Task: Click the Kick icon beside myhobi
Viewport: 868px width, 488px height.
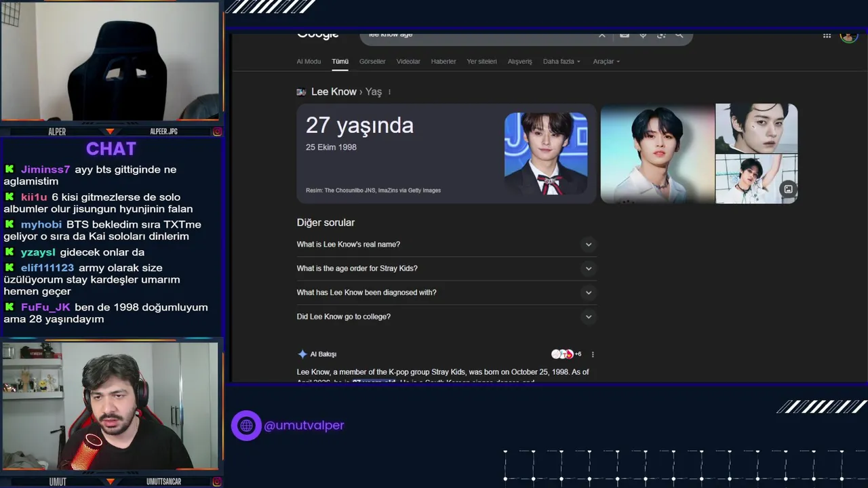Action: (x=9, y=224)
